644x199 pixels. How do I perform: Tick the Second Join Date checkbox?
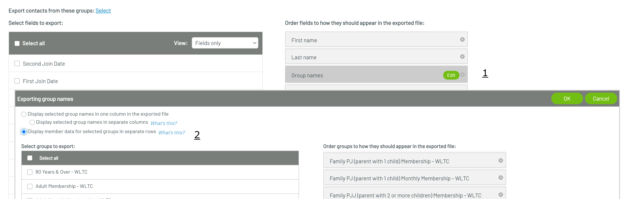[17, 64]
